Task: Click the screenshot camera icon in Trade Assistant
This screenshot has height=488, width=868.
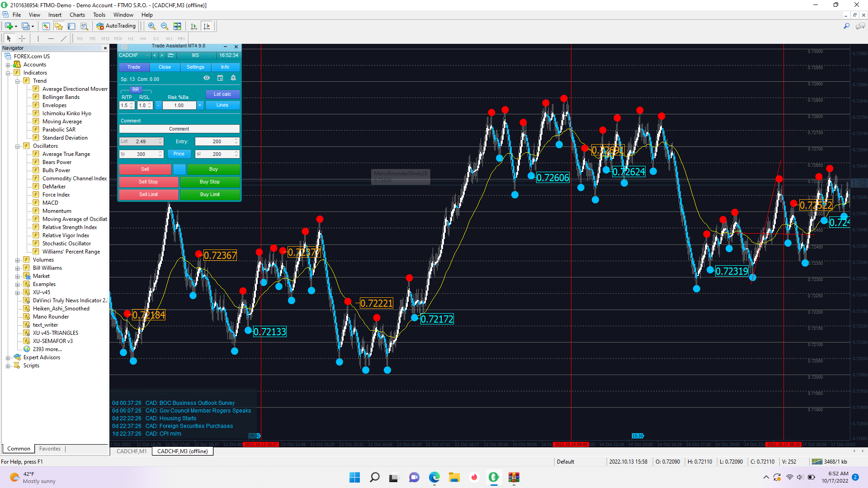Action: coord(124,47)
